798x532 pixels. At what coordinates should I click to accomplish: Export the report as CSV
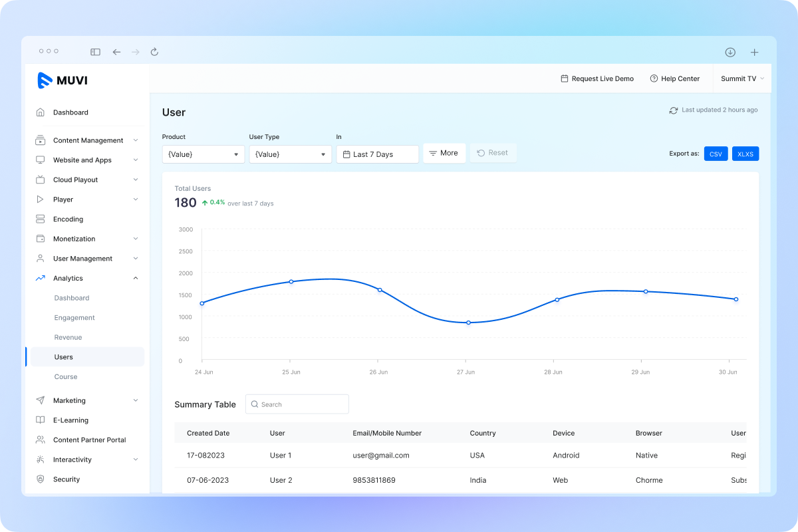point(716,154)
